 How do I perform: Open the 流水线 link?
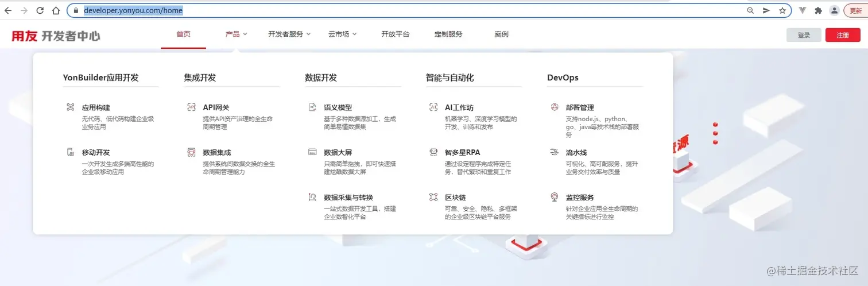pyautogui.click(x=576, y=152)
